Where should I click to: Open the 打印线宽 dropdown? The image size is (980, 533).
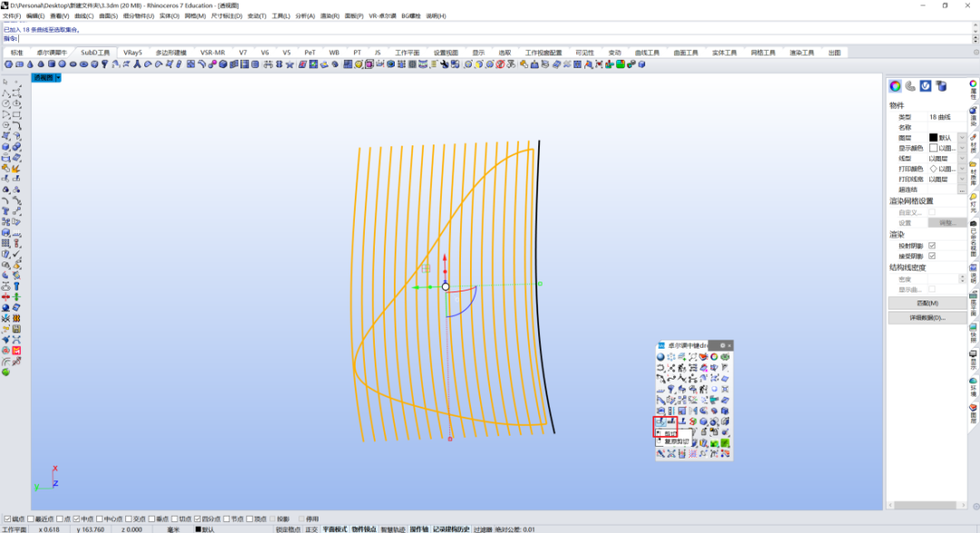pyautogui.click(x=962, y=179)
